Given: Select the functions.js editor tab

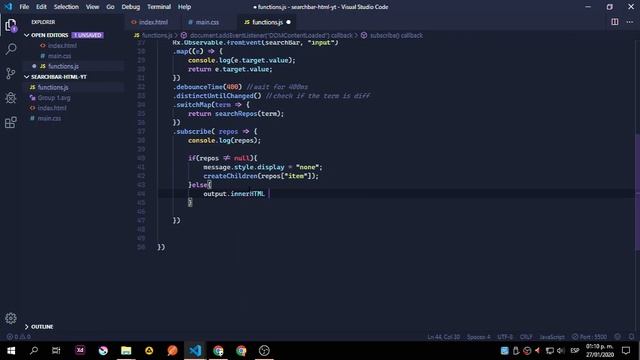Looking at the screenshot, I should 267,22.
